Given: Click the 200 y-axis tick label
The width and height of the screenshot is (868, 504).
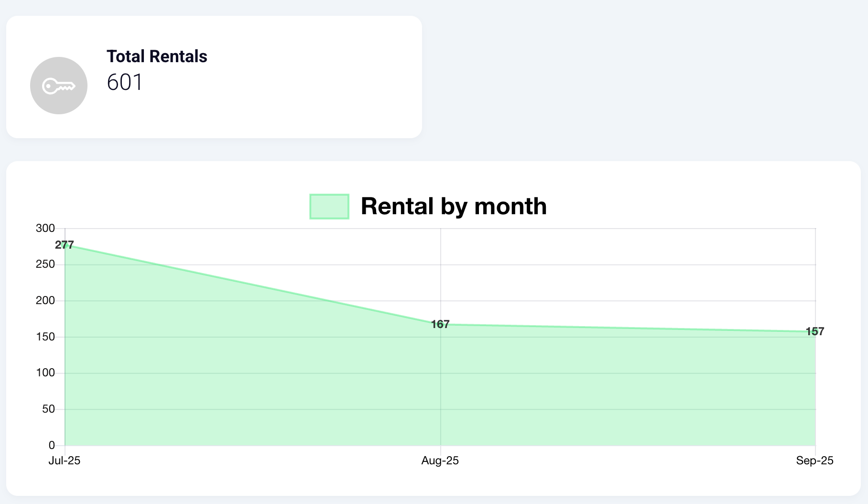Looking at the screenshot, I should tap(45, 300).
